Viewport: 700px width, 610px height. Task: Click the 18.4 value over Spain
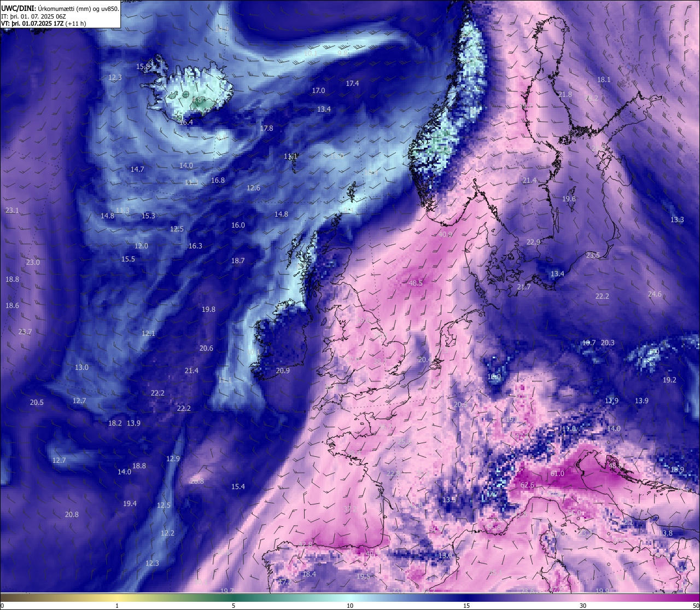[309, 574]
